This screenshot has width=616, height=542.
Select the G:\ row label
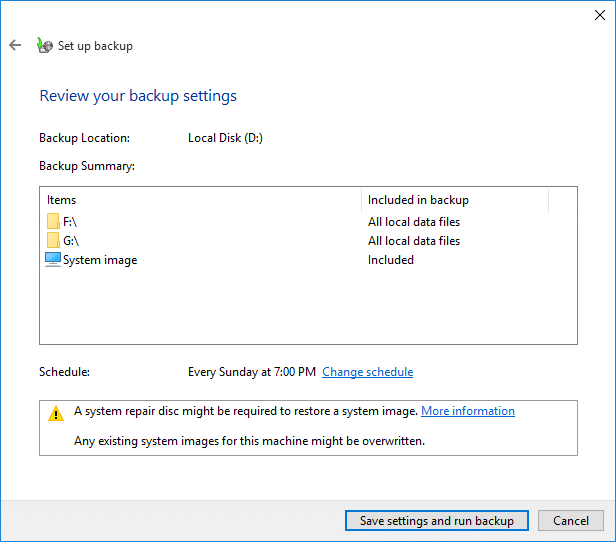coord(72,241)
